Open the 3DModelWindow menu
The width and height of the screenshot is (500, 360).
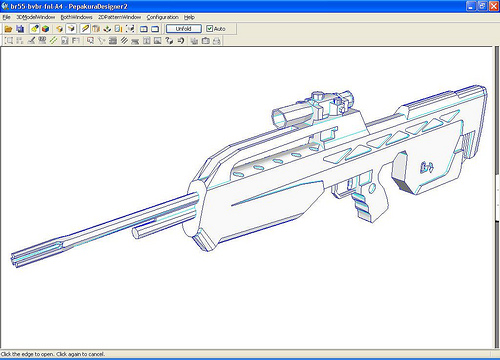pyautogui.click(x=36, y=17)
